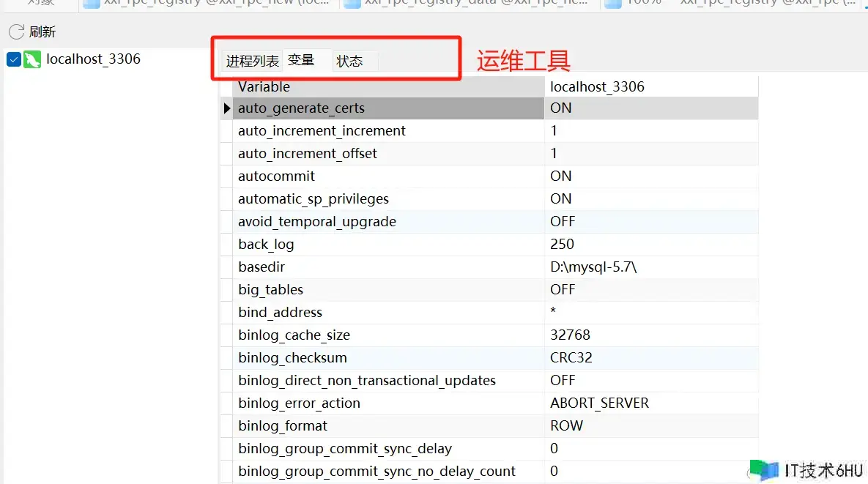Click the binlog_format value ROW
Image resolution: width=868 pixels, height=484 pixels.
click(566, 425)
